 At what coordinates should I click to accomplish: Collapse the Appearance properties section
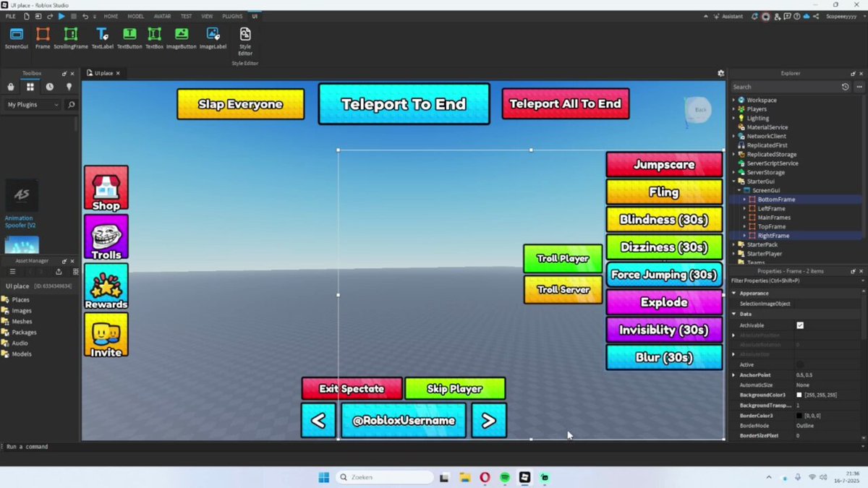[733, 294]
